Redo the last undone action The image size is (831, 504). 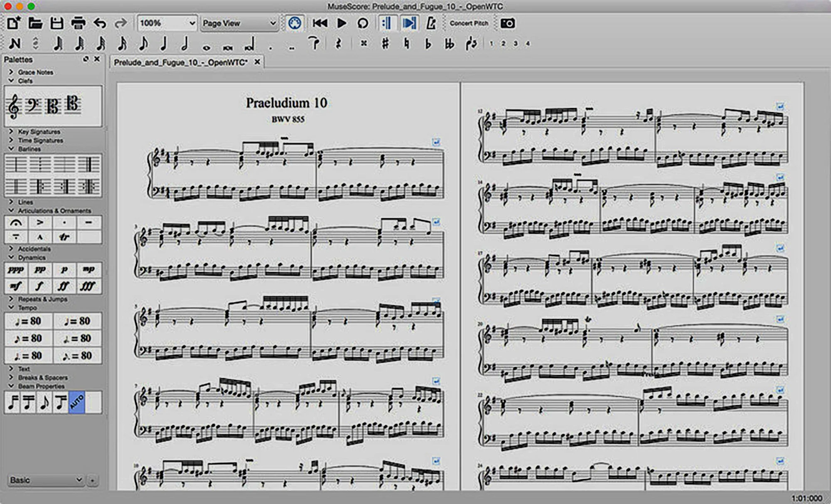(x=121, y=23)
